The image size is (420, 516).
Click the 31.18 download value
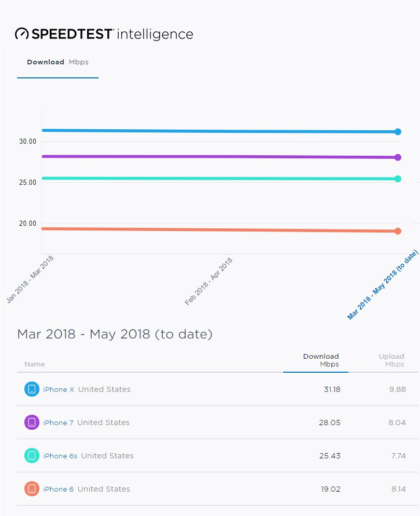pyautogui.click(x=332, y=389)
